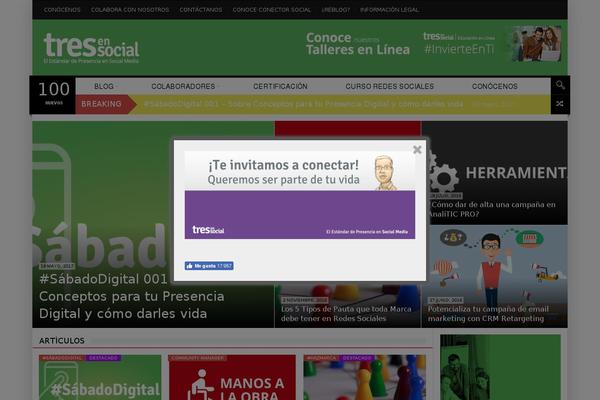This screenshot has height=400, width=600.
Task: Open the #SábadoDigital article thumbnail card
Action: point(100,377)
